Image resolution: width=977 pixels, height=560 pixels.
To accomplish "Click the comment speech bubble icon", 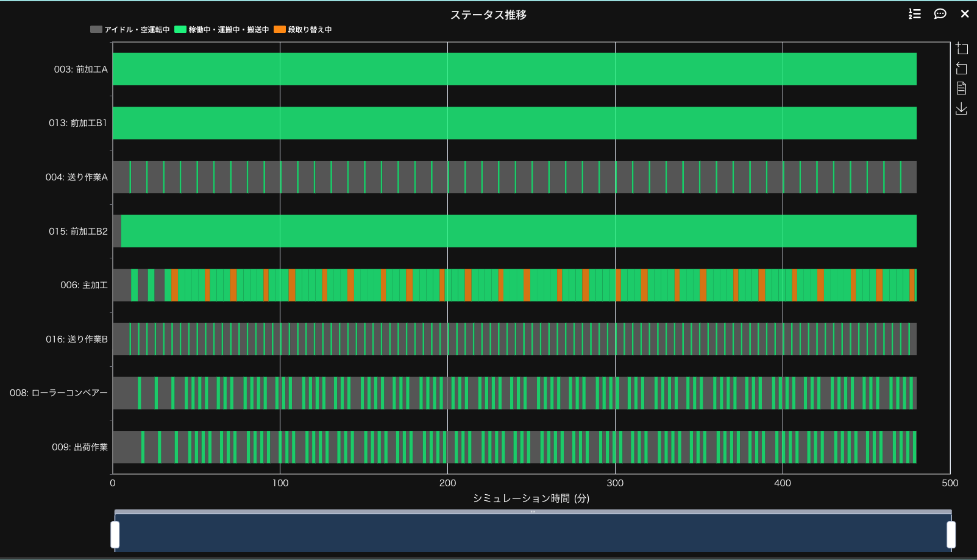I will [940, 14].
